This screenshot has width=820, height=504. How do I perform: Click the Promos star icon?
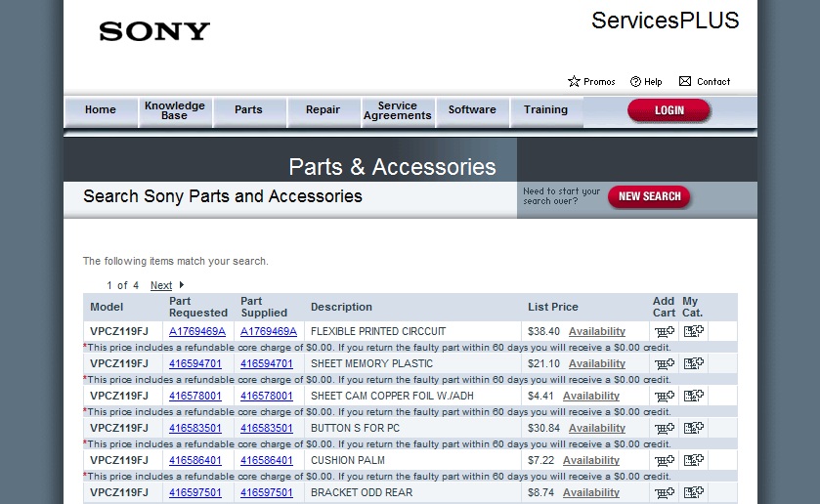click(x=574, y=82)
